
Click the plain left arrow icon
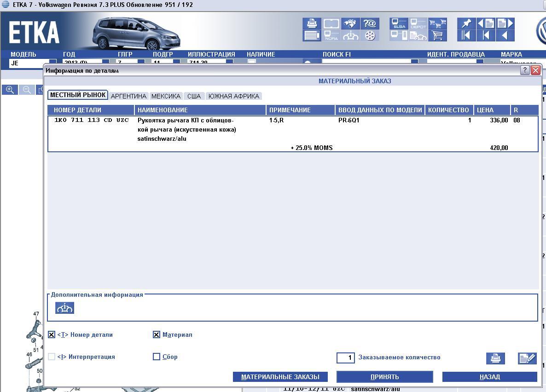pos(505,35)
